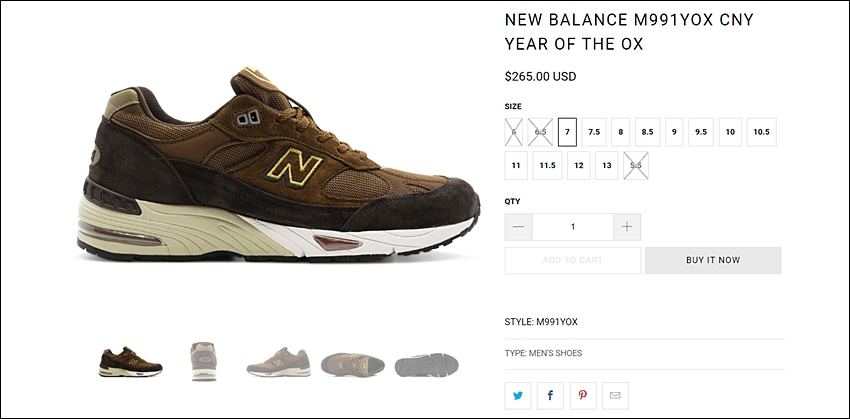Decrease quantity with minus button
This screenshot has width=850, height=419.
pos(518,227)
